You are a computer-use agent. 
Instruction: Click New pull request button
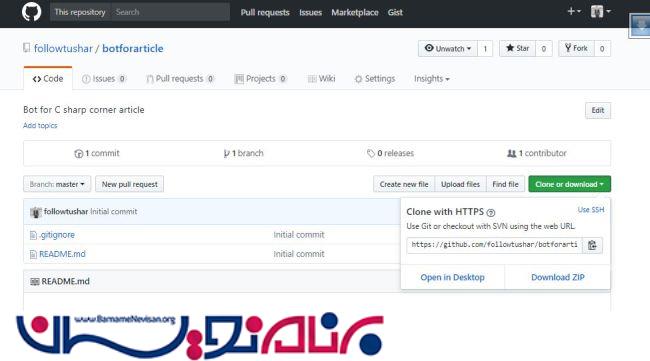[130, 184]
